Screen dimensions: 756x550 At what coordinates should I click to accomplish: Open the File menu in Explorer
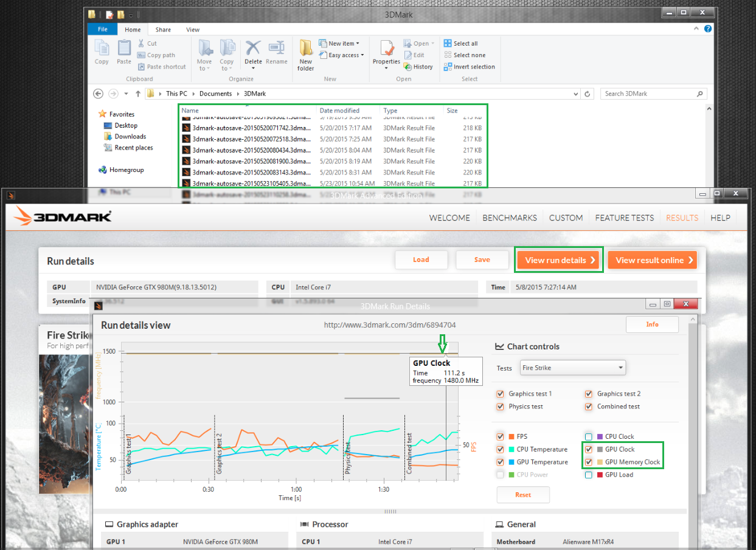pos(103,29)
